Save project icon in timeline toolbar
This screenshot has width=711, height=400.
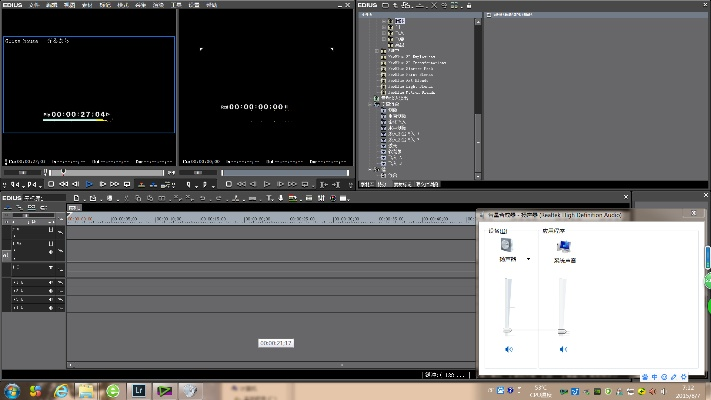pyautogui.click(x=109, y=198)
